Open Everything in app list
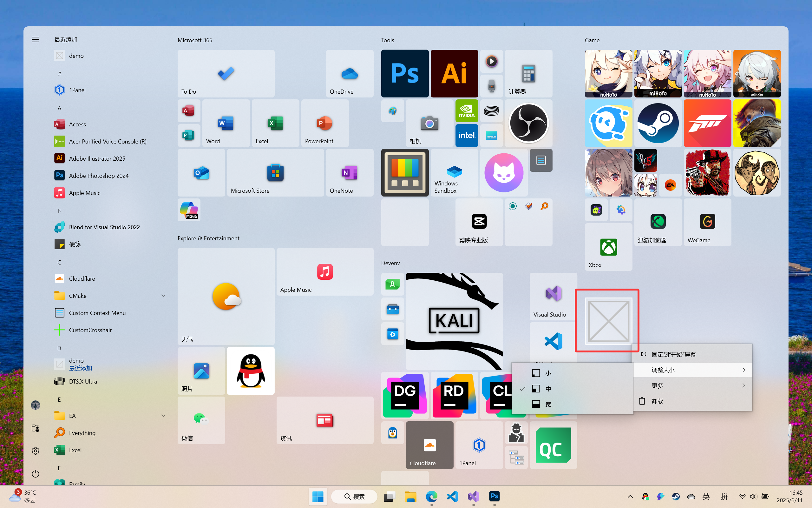 pos(110,433)
